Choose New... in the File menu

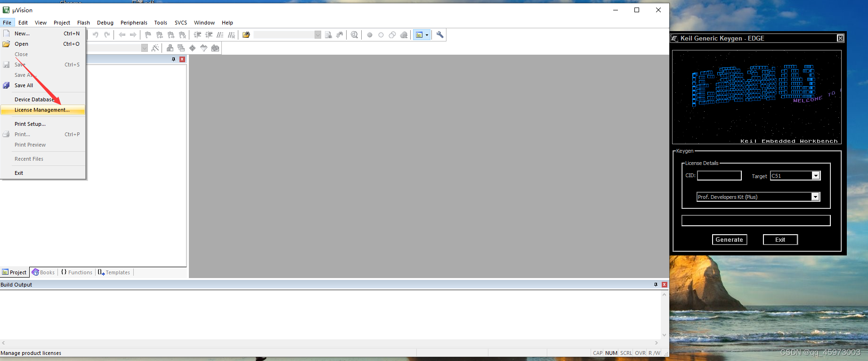[43, 33]
